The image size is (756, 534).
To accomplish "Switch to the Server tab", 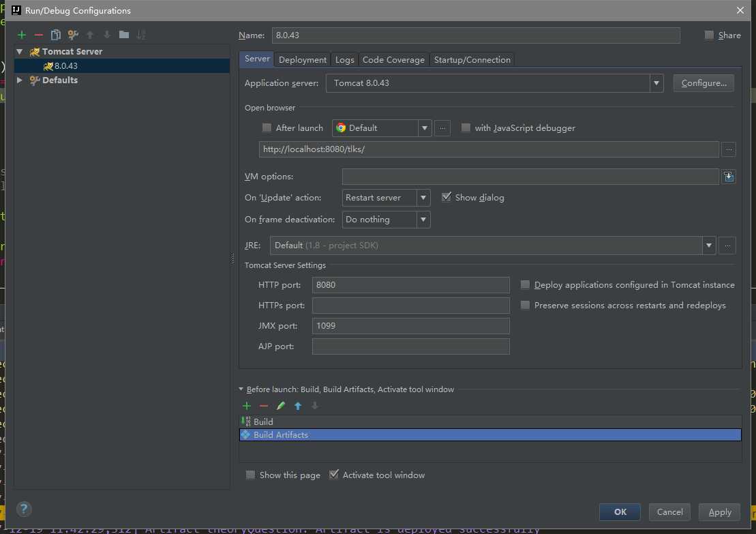I will (257, 59).
